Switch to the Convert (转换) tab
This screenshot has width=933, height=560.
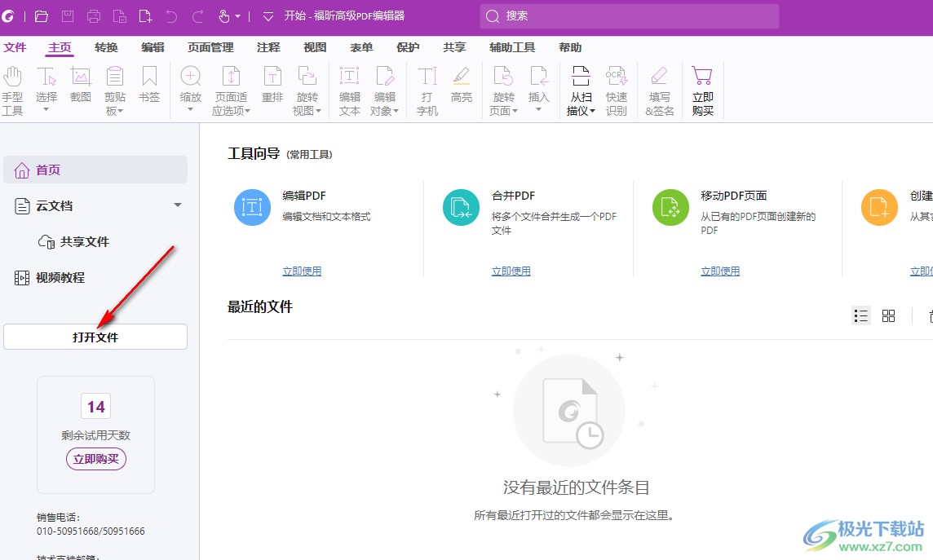[106, 47]
